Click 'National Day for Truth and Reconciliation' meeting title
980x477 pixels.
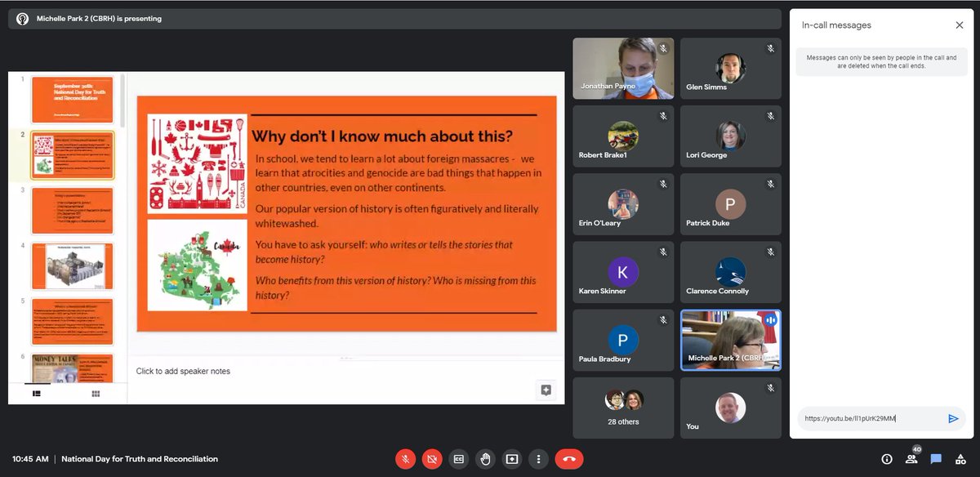point(140,459)
